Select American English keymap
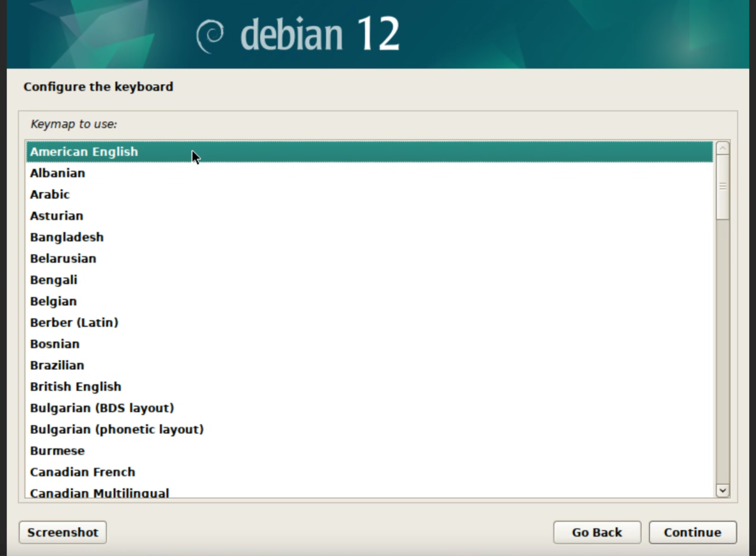The height and width of the screenshot is (556, 756). click(x=369, y=152)
